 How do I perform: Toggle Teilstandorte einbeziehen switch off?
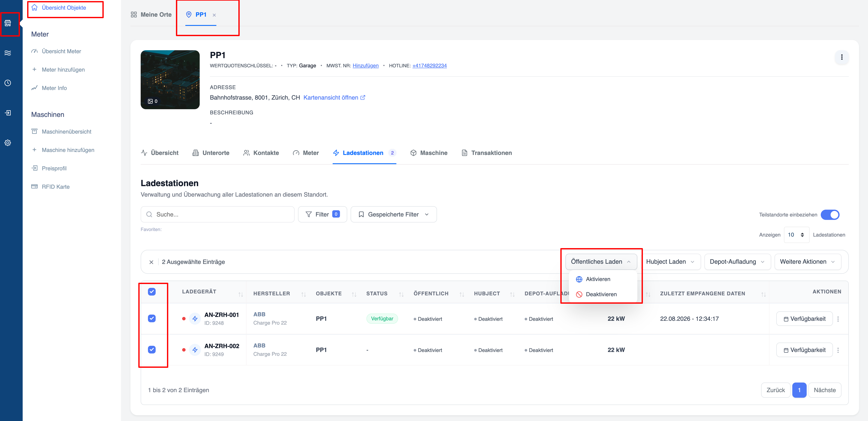click(x=830, y=215)
